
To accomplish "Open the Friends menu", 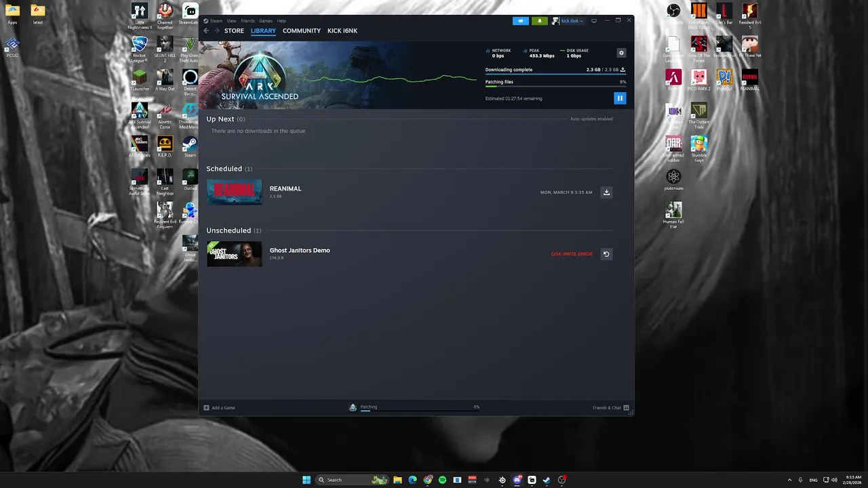I will click(248, 21).
